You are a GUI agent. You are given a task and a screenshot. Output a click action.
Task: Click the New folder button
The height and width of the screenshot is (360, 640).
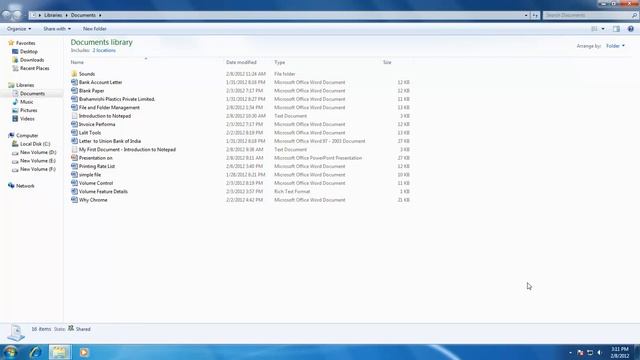[x=94, y=29]
